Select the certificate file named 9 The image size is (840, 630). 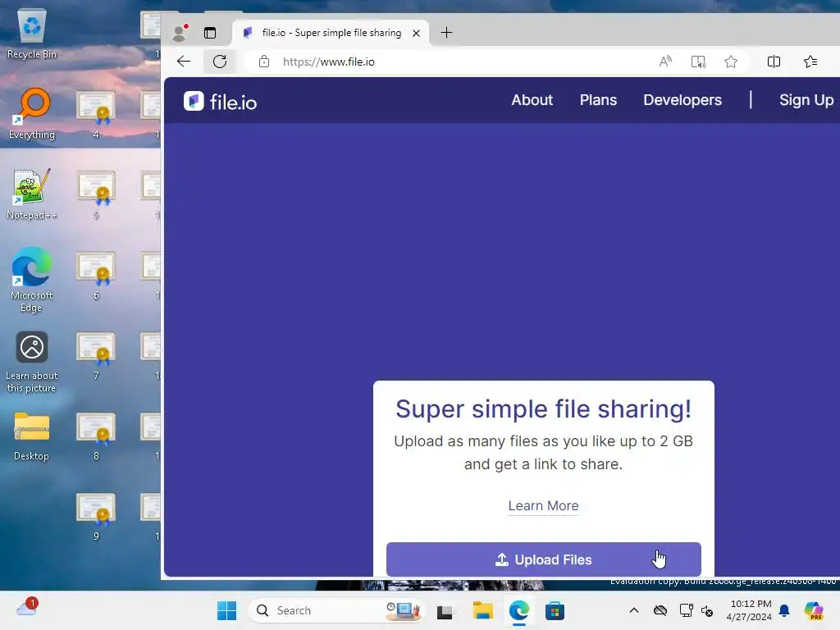(x=96, y=517)
